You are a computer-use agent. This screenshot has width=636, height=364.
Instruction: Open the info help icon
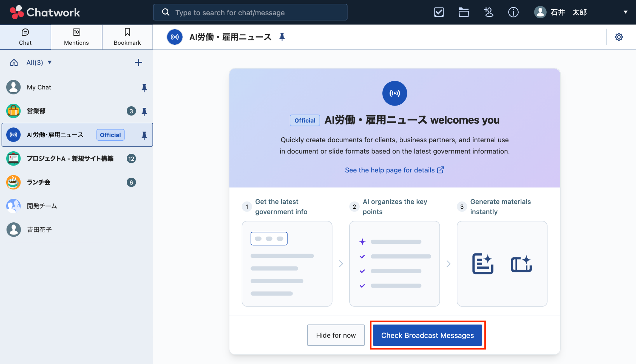click(x=513, y=12)
